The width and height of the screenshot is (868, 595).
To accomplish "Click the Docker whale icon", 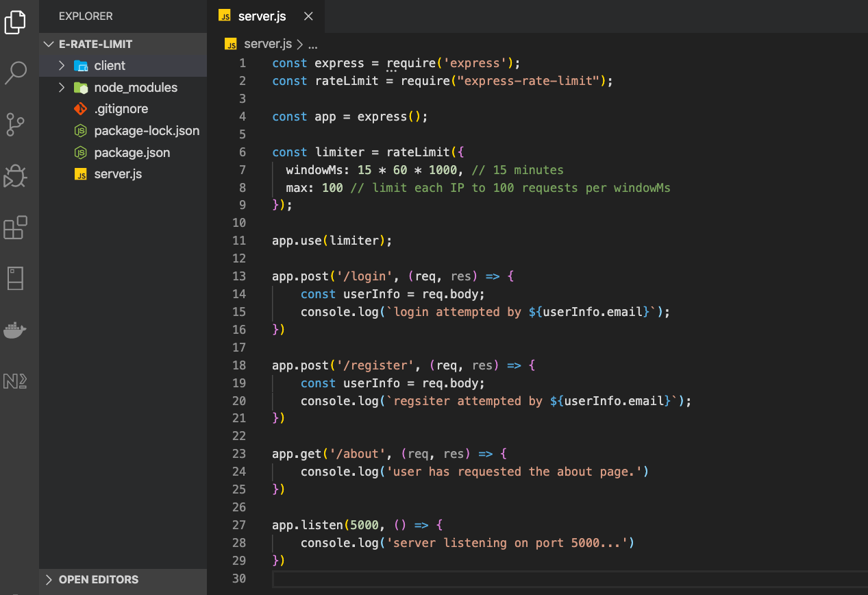I will [x=15, y=330].
